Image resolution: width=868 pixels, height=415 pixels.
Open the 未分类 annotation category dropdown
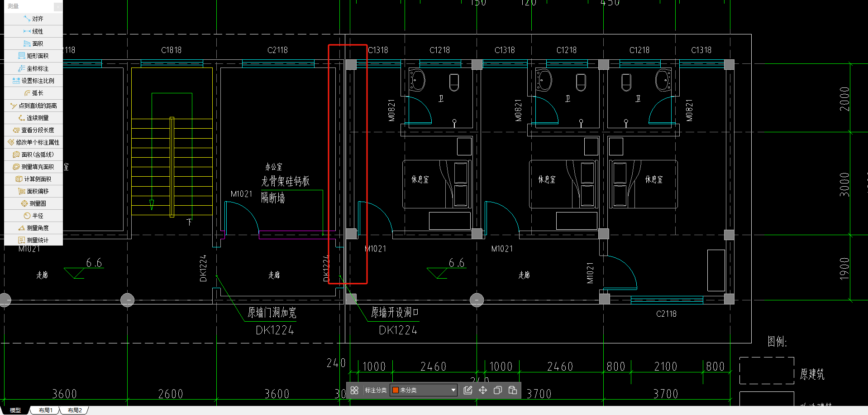[x=424, y=390]
